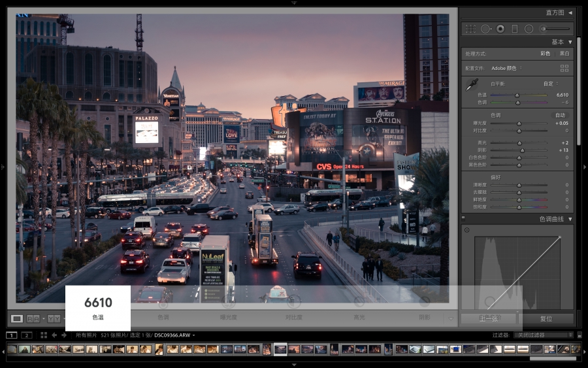The image size is (588, 368).
Task: Select the Red Eye Correction tool
Action: click(x=500, y=29)
